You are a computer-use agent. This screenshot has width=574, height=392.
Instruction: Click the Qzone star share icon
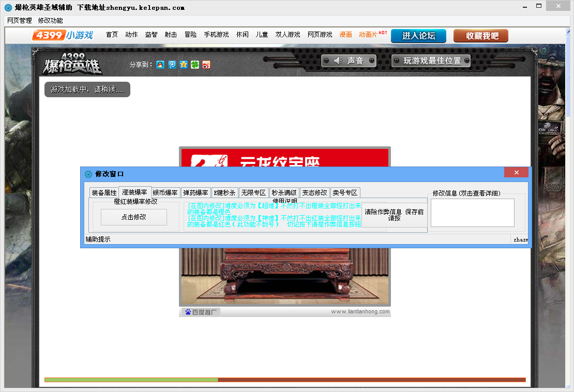click(x=184, y=65)
